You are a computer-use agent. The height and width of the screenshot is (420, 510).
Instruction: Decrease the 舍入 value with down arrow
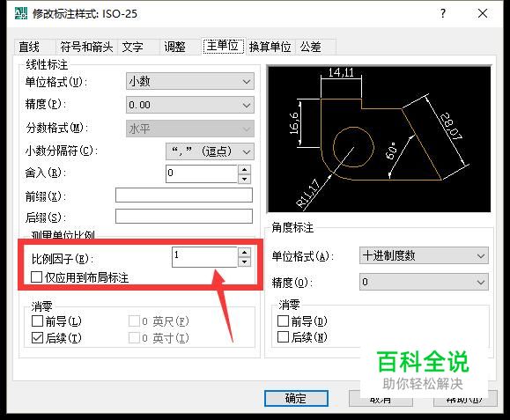[x=245, y=179]
